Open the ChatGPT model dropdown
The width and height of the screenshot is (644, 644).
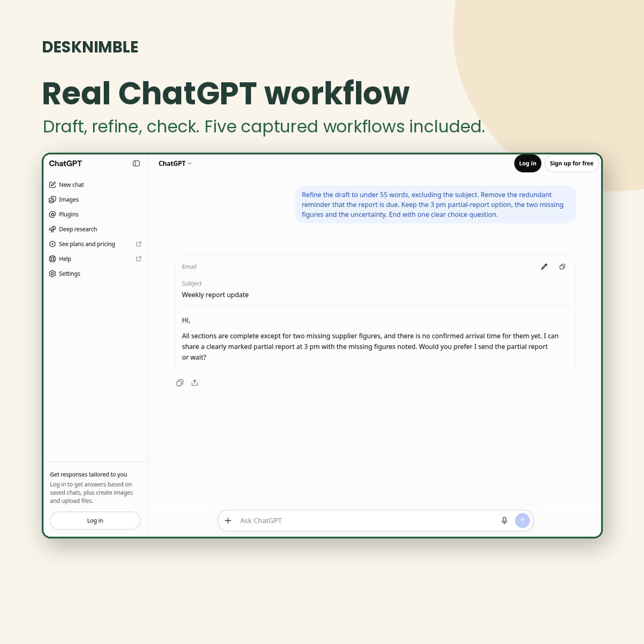pyautogui.click(x=175, y=163)
